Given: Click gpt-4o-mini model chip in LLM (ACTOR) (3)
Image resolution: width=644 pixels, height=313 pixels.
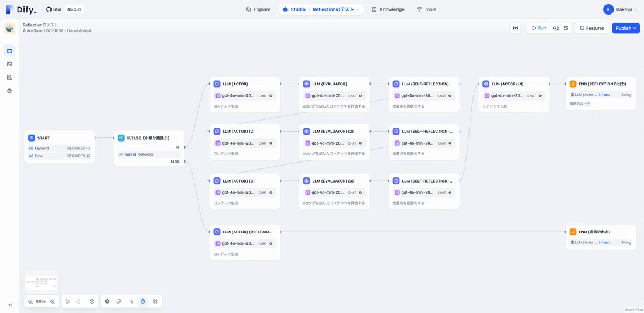Looking at the screenshot, I should point(245,192).
